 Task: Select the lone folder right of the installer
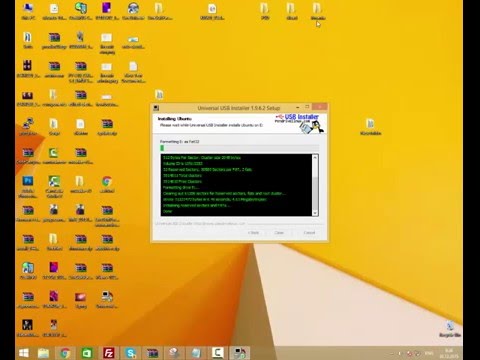(370, 127)
